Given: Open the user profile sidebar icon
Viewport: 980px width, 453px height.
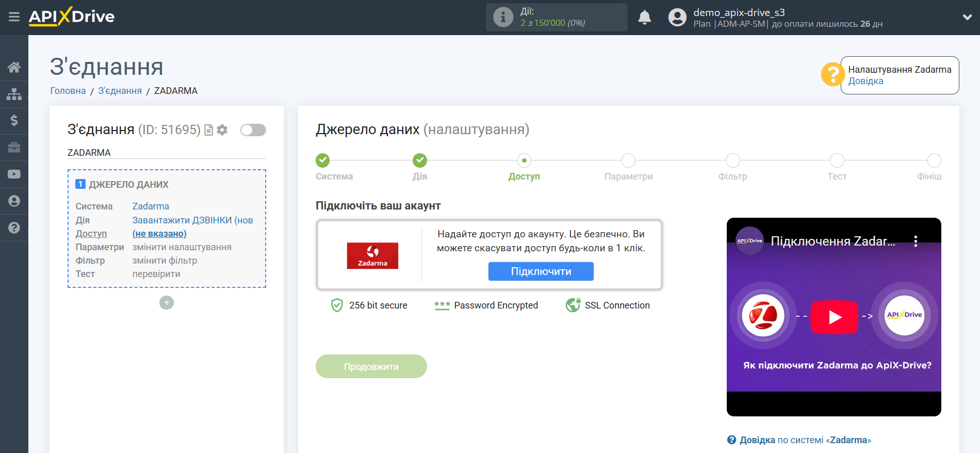Looking at the screenshot, I should 14,201.
